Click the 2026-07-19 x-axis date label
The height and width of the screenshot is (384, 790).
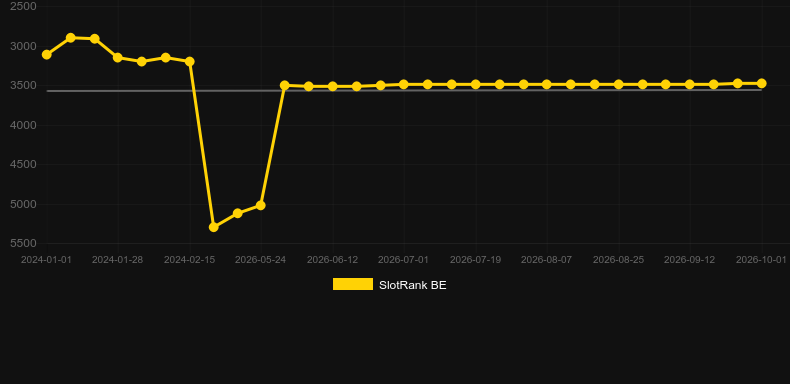click(x=475, y=260)
